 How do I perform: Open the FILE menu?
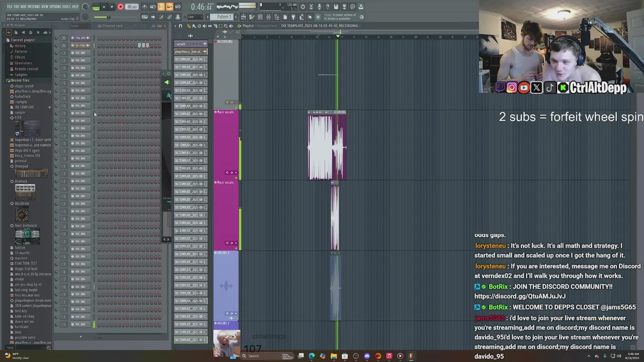10,7
